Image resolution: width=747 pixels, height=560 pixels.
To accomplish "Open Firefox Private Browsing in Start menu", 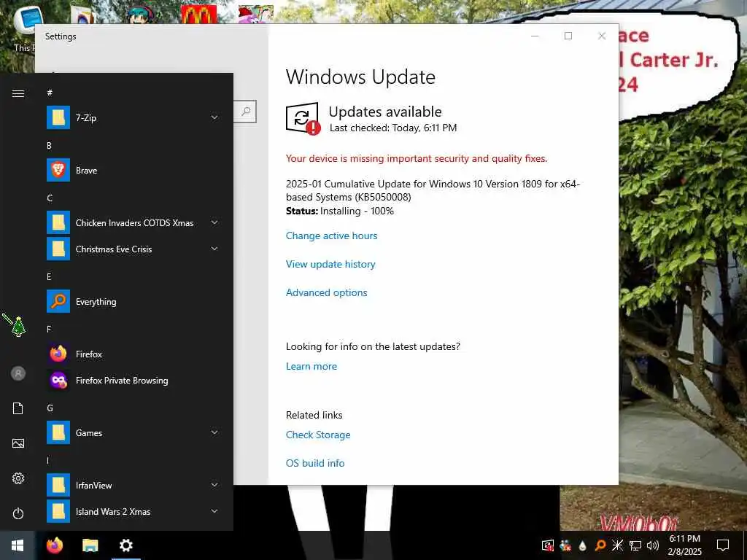I will (x=133, y=381).
